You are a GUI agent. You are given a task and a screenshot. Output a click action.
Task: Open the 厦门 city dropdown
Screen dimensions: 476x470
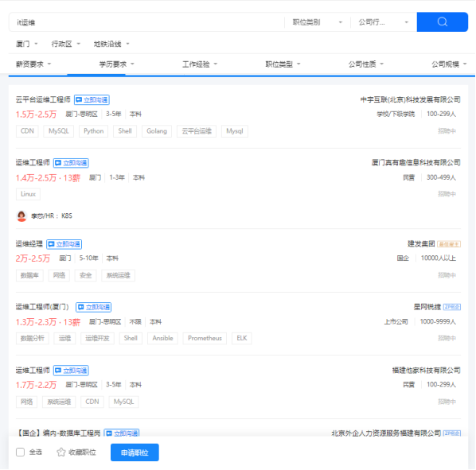click(27, 44)
